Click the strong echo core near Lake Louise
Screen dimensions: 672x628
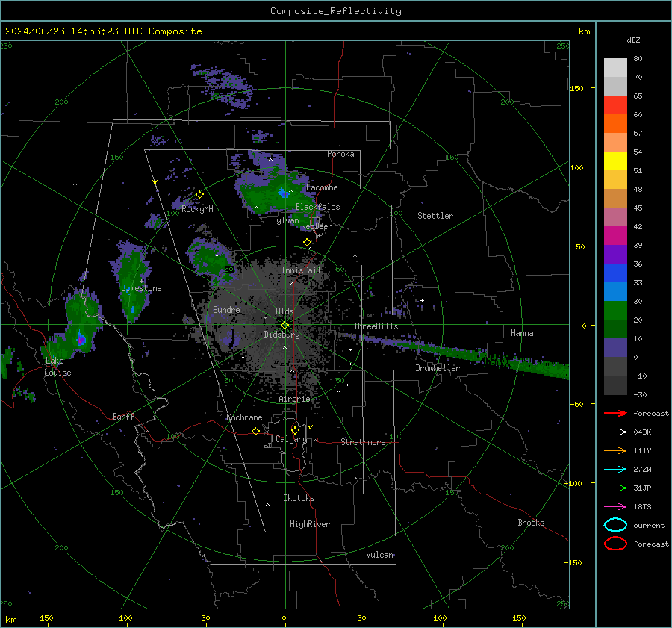click(x=81, y=339)
